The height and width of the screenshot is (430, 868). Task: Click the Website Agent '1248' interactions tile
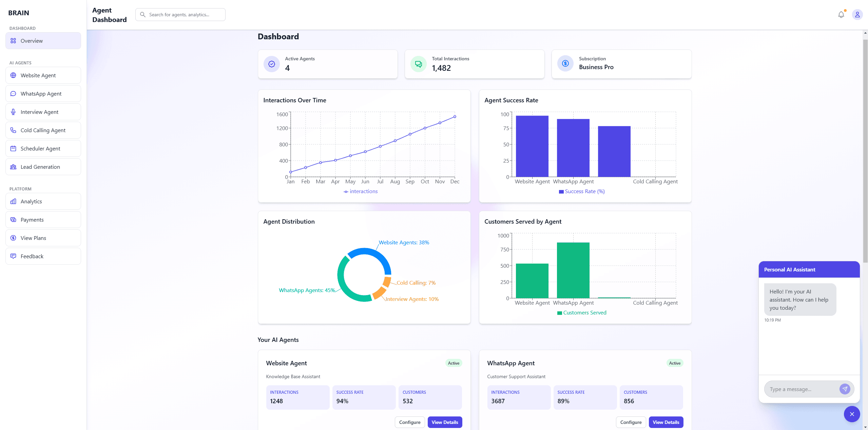click(x=297, y=397)
